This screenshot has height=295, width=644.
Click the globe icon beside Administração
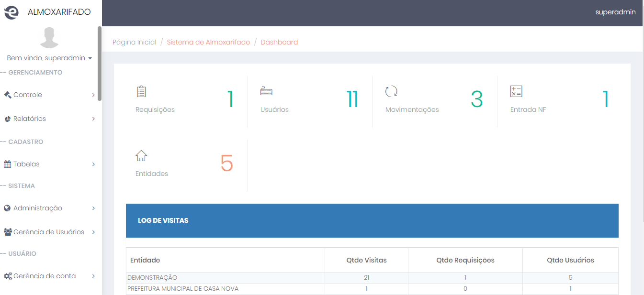pos(7,208)
